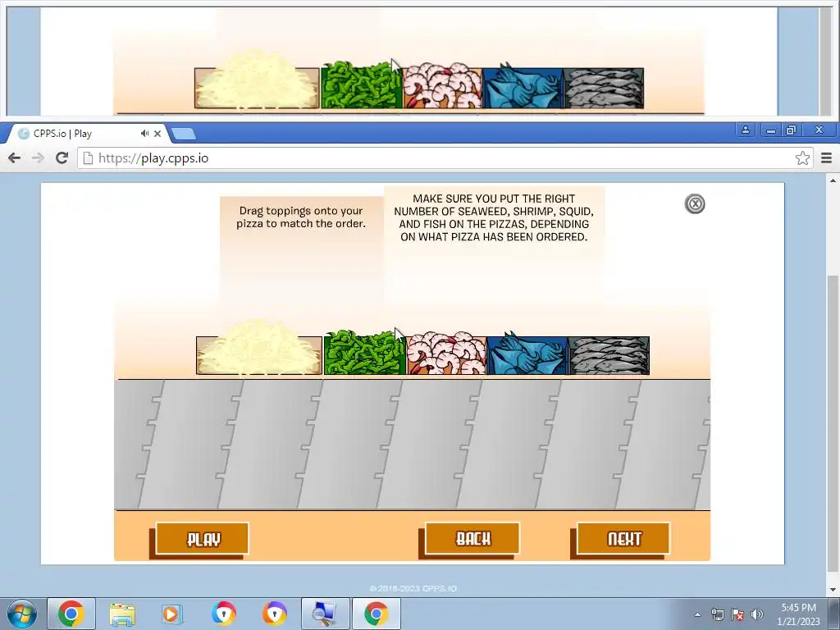Open first Chrome icon in taskbar
840x630 pixels.
click(71, 614)
